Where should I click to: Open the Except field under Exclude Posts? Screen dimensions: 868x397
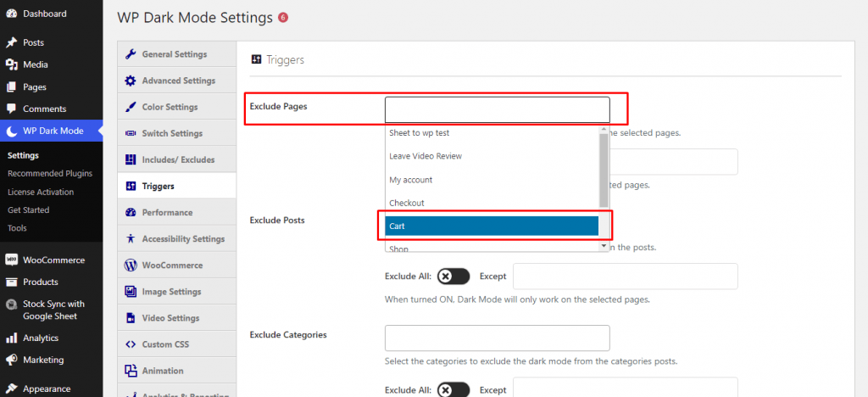click(x=626, y=277)
